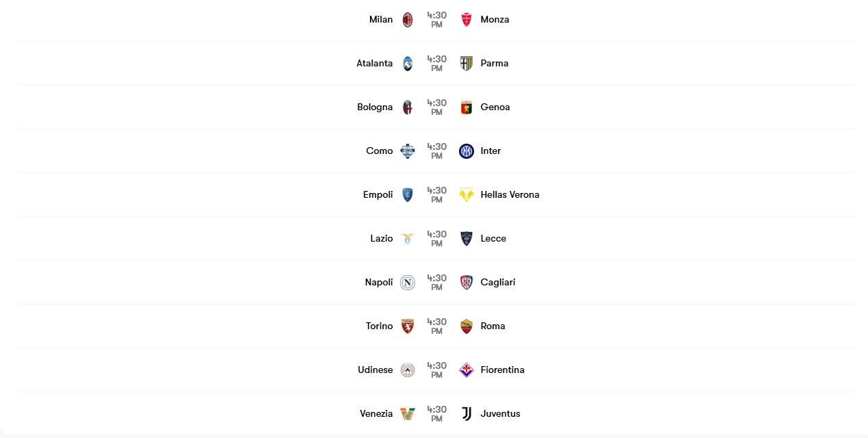The height and width of the screenshot is (438, 868).
Task: Open the Bologna team name link
Action: click(x=375, y=107)
